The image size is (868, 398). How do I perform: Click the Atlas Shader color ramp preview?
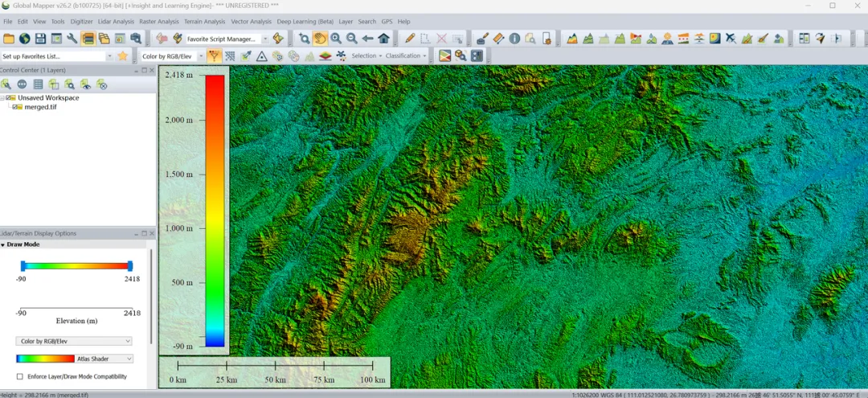[x=45, y=359]
